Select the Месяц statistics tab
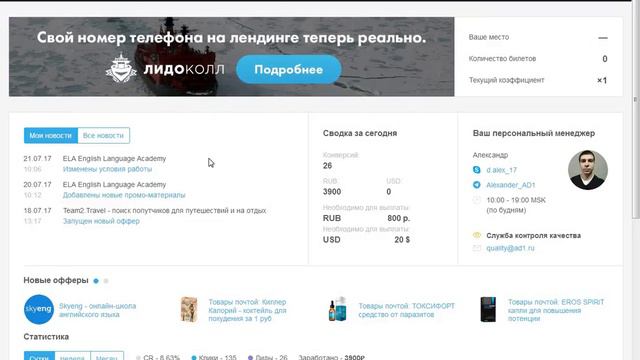The image size is (640, 360). 107,356
